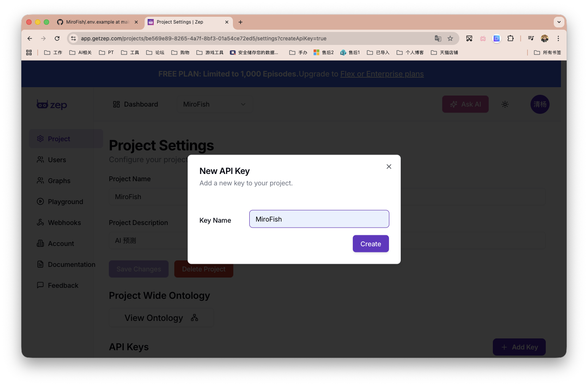This screenshot has height=386, width=588.
Task: Click the Webhooks sidebar icon
Action: click(x=40, y=222)
